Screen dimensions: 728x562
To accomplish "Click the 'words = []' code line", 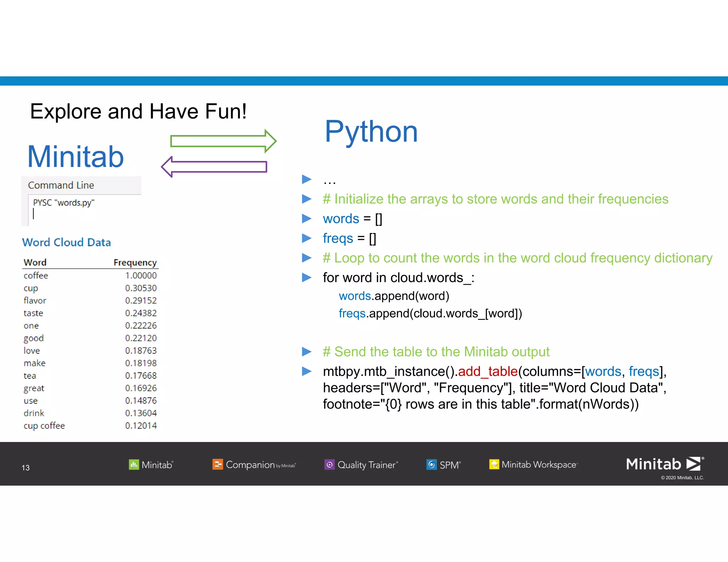I will coord(352,219).
